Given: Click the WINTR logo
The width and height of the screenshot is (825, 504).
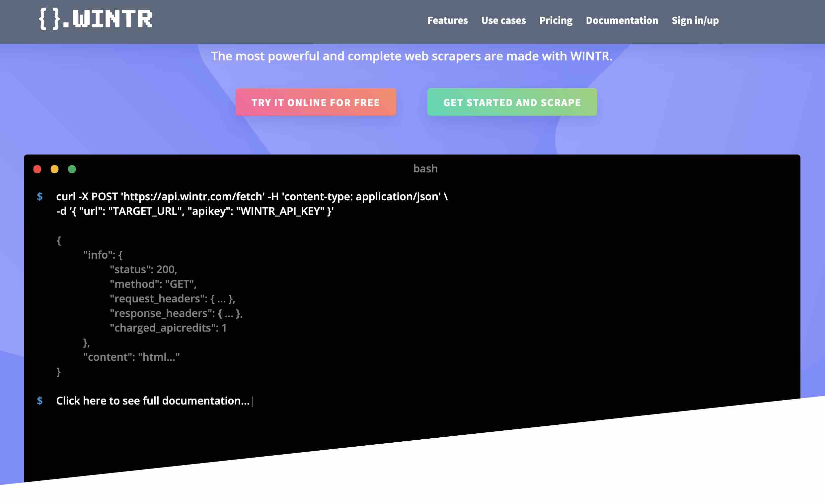Looking at the screenshot, I should pyautogui.click(x=96, y=19).
